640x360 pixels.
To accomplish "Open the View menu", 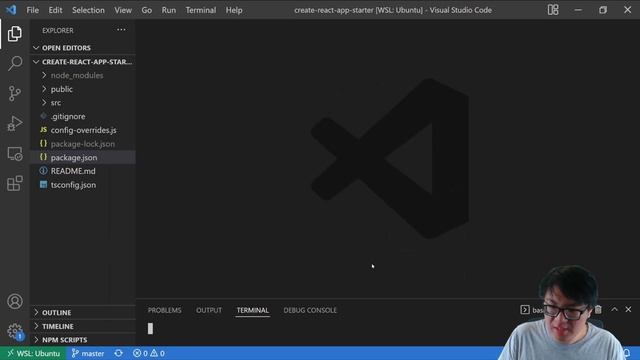I will tap(123, 10).
